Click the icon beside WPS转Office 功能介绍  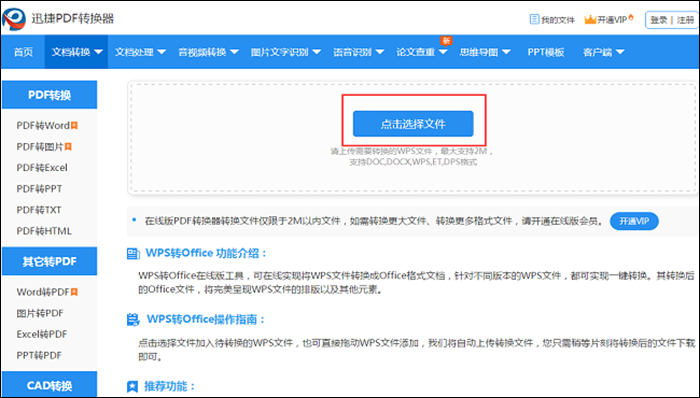coord(133,254)
